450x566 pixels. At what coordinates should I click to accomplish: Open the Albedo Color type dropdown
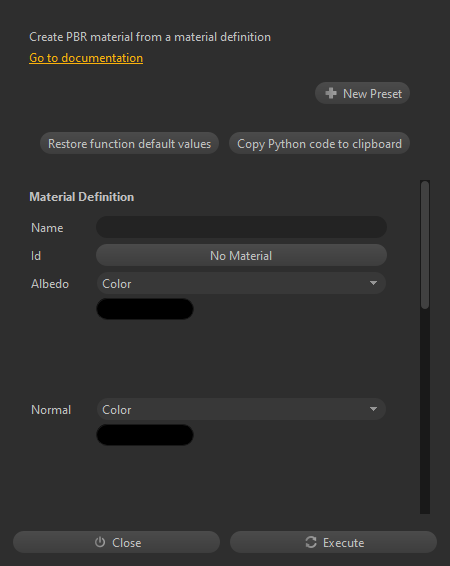pos(241,283)
